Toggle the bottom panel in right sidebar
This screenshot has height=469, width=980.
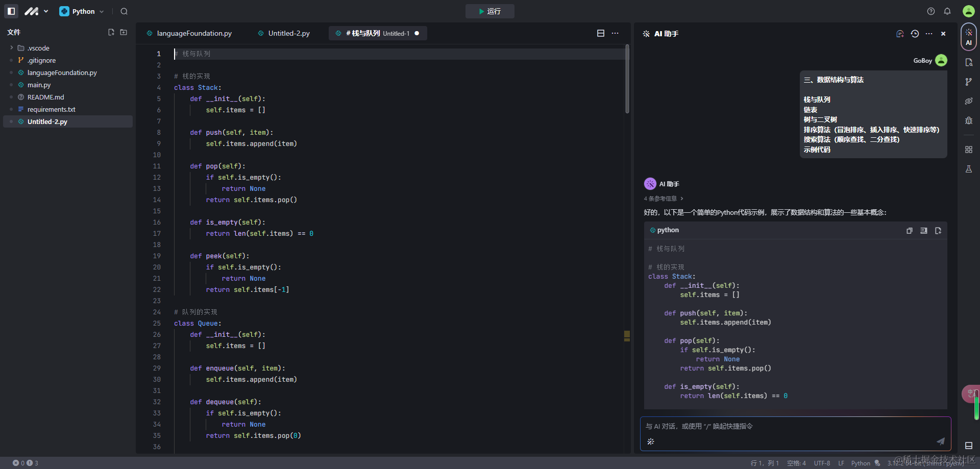click(x=968, y=446)
